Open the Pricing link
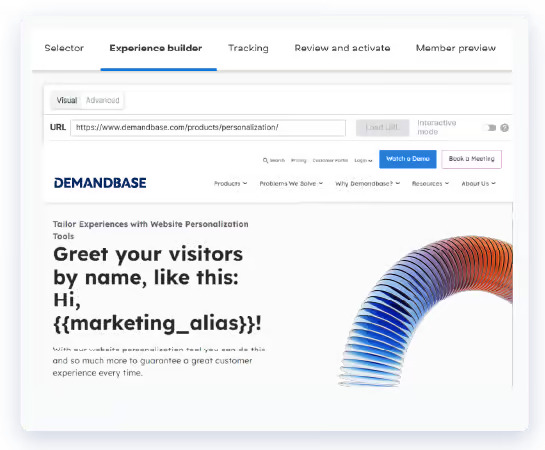 pyautogui.click(x=299, y=160)
